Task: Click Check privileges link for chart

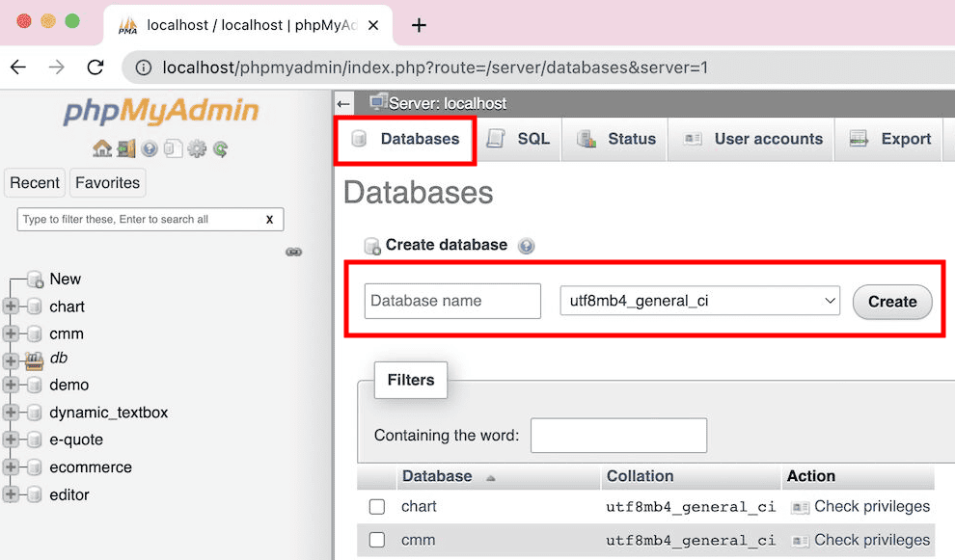Action: [x=872, y=506]
